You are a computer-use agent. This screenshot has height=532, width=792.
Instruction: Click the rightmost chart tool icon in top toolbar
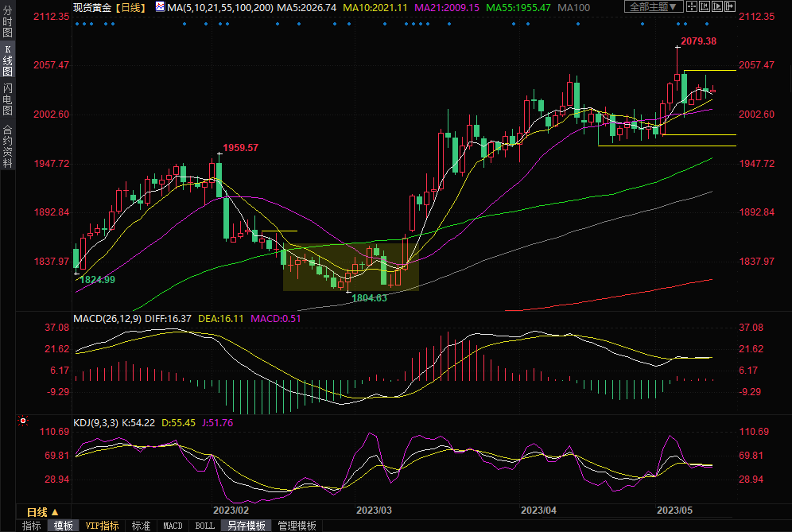point(731,6)
